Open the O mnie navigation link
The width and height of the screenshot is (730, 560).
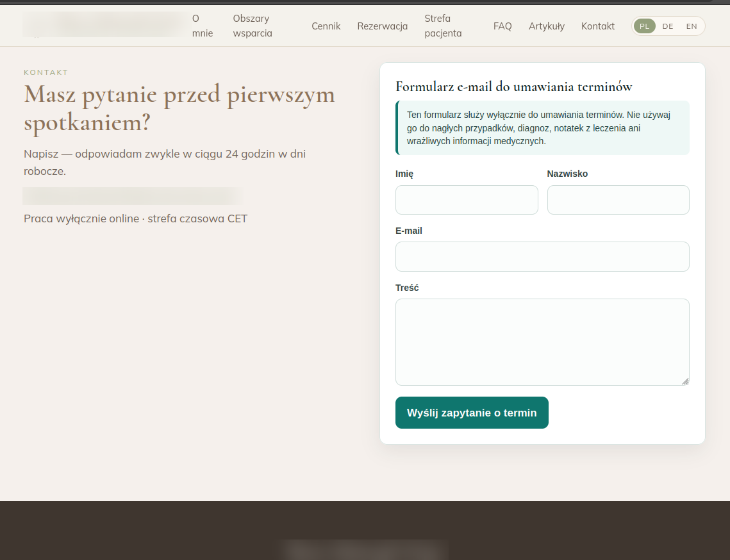click(203, 26)
